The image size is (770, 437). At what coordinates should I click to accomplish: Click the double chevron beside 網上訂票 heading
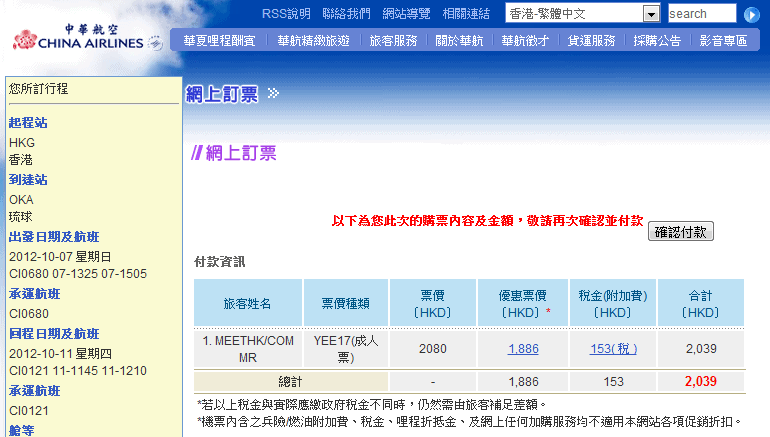[273, 94]
